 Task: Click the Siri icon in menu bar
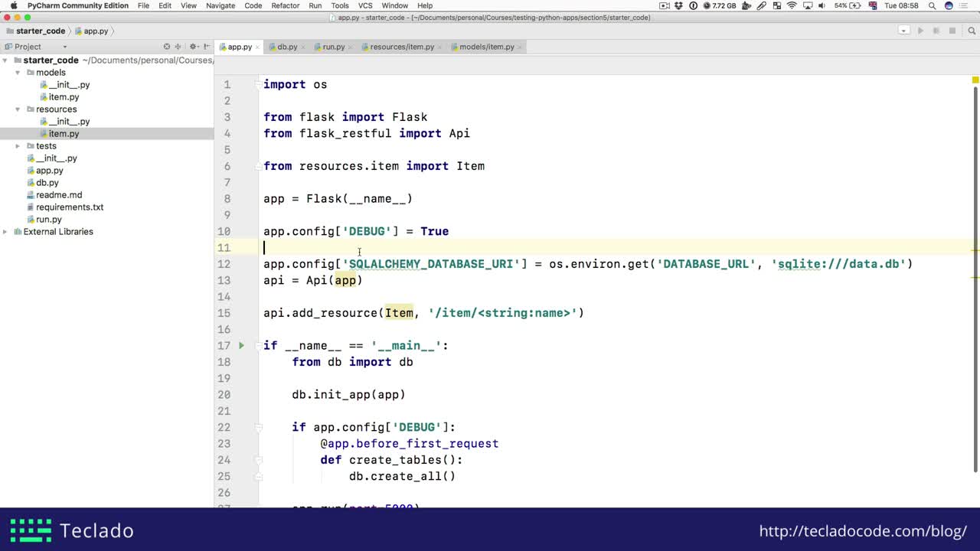(949, 5)
